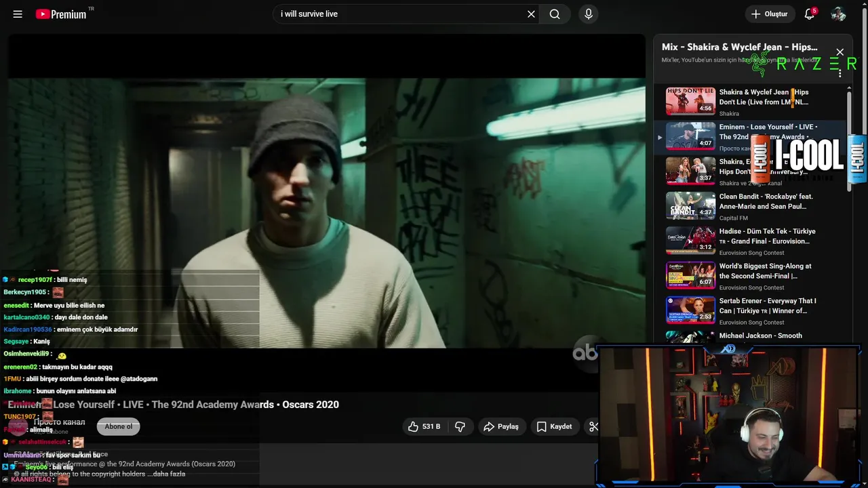Close the Mix playlist panel

840,52
